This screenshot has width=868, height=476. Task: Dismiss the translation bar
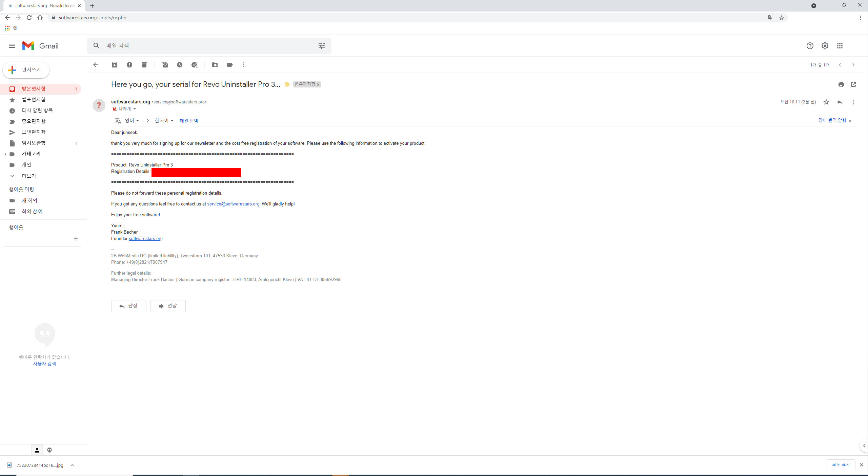850,121
